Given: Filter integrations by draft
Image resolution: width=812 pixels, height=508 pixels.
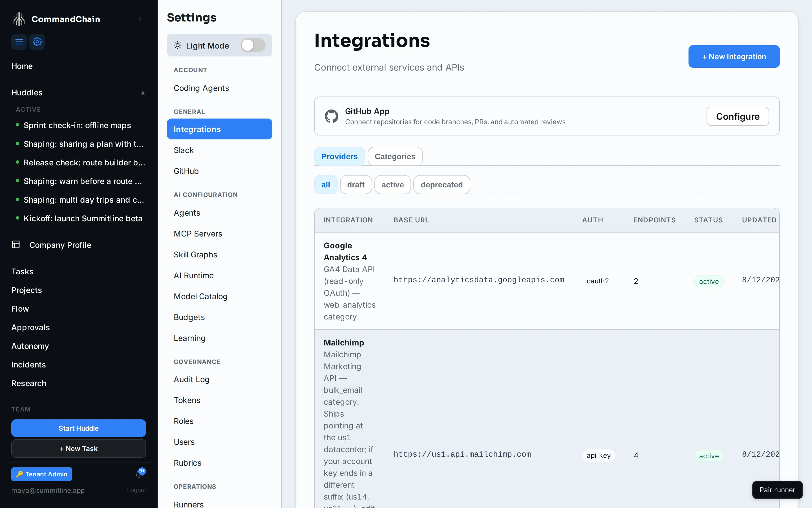Looking at the screenshot, I should coord(356,185).
